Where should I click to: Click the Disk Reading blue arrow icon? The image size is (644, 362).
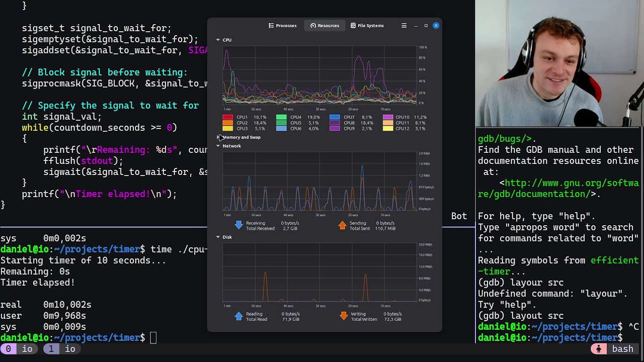pyautogui.click(x=239, y=316)
